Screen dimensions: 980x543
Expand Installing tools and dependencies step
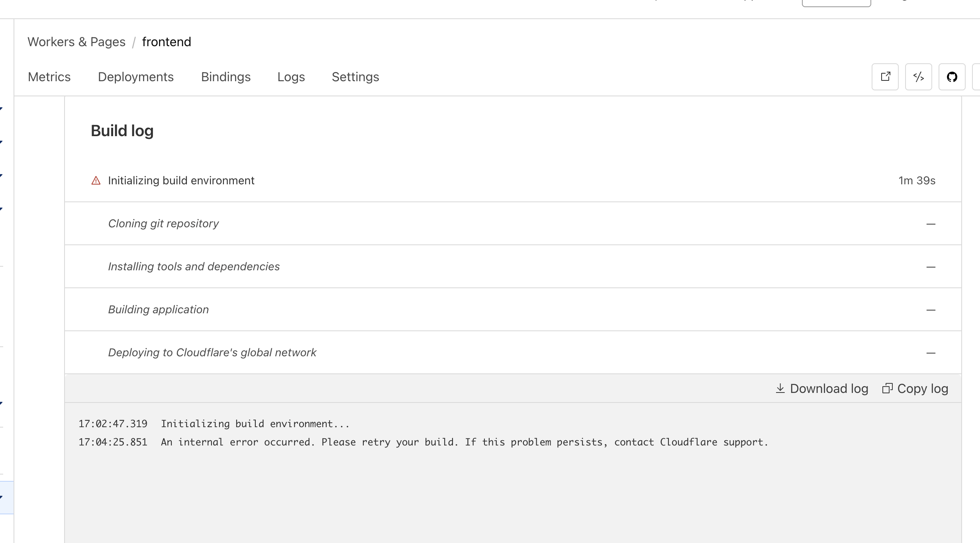tap(513, 267)
